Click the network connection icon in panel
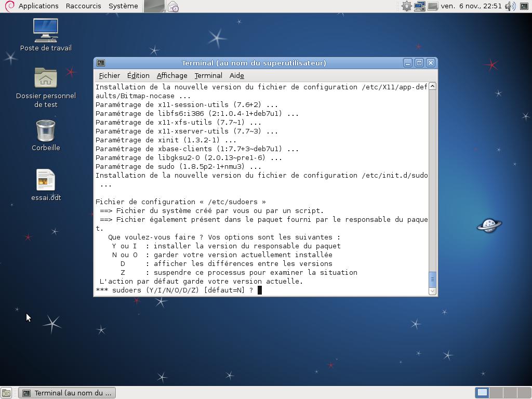The width and height of the screenshot is (532, 399). point(420,6)
